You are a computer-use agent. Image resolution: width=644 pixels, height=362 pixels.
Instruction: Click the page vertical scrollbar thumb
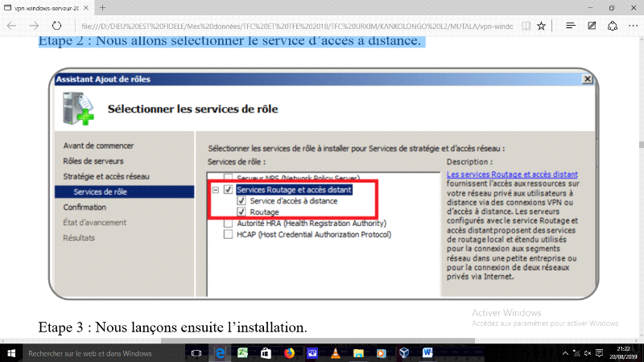pyautogui.click(x=641, y=145)
